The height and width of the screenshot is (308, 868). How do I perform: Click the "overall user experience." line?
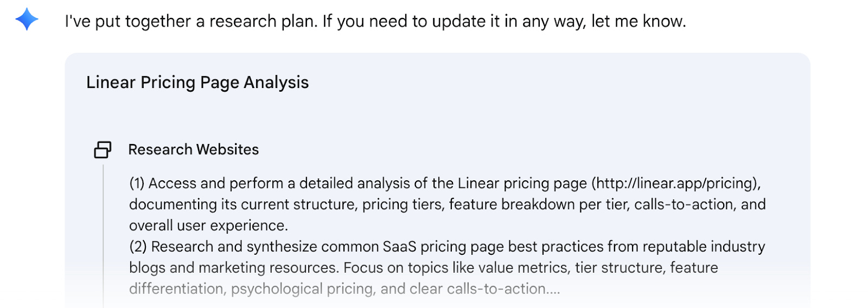(208, 225)
